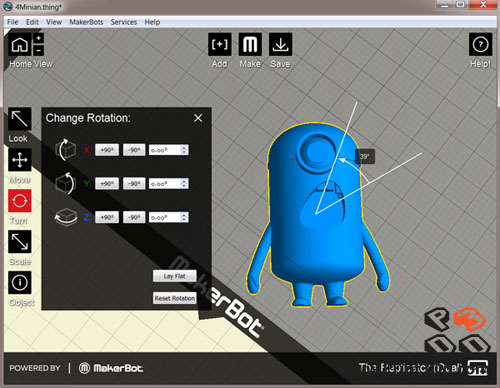
Task: Click the 39° rotation angle label
Action: click(x=365, y=156)
